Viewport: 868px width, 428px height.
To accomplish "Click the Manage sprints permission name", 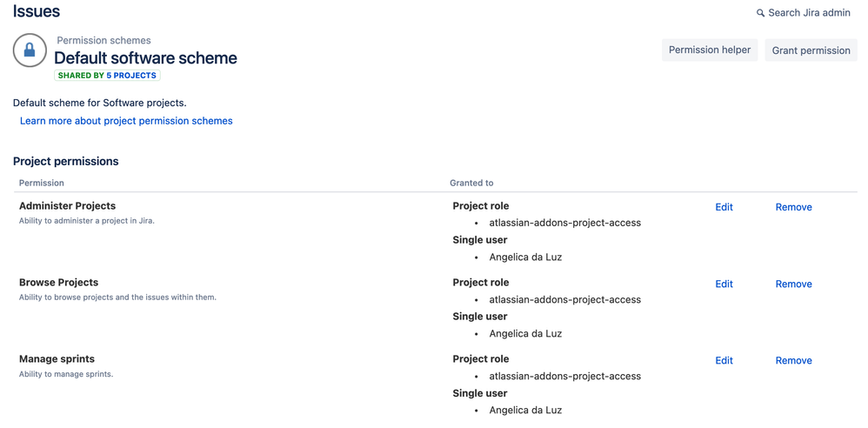I will tap(57, 358).
